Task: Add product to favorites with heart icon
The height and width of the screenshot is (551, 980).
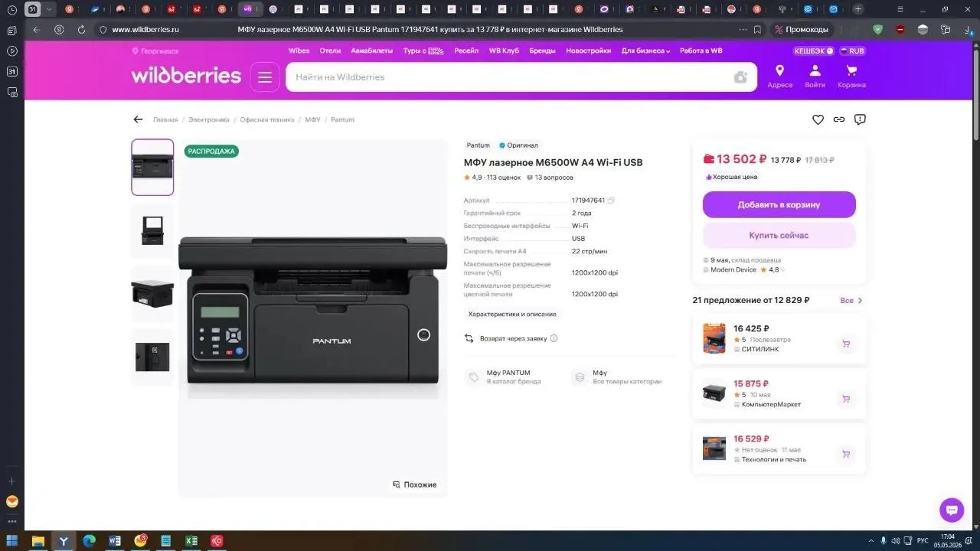Action: 818,119
